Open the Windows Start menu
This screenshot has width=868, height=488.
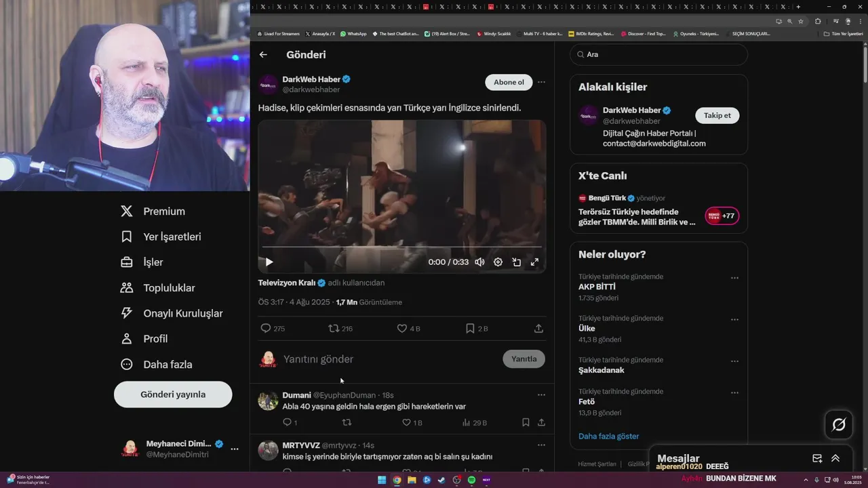382,480
